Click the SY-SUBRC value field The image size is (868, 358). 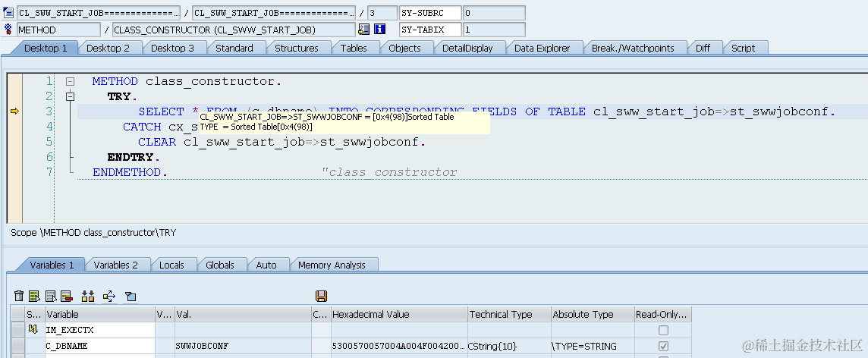point(494,12)
